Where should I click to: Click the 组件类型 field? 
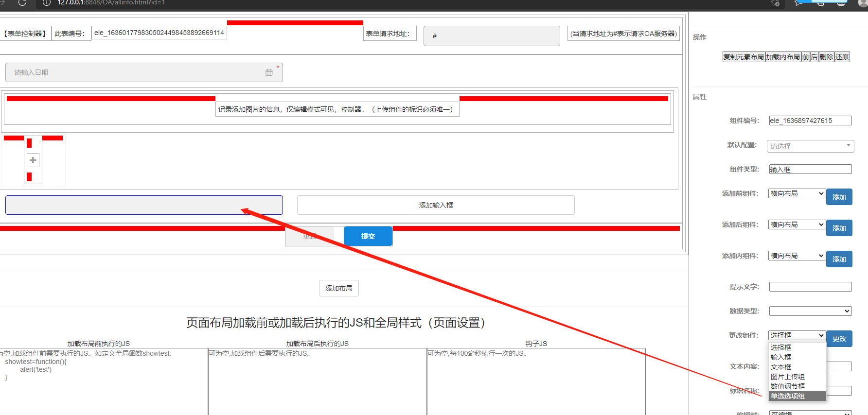pos(811,169)
